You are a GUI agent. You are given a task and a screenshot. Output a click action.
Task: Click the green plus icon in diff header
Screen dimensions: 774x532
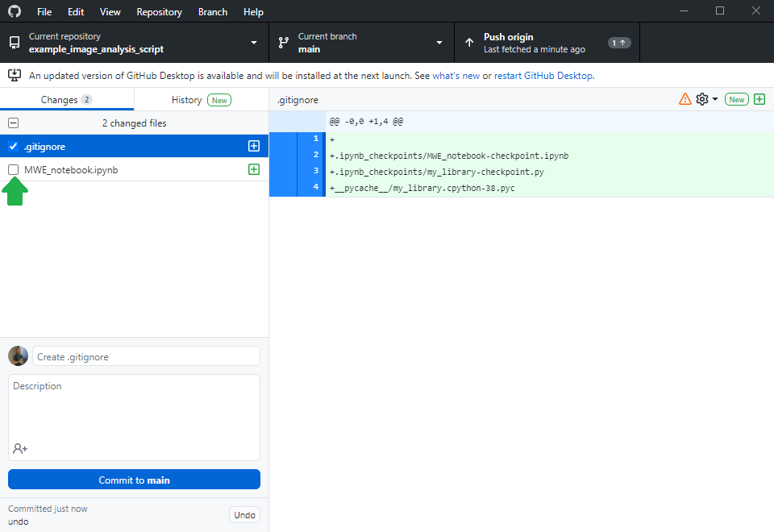pos(759,99)
